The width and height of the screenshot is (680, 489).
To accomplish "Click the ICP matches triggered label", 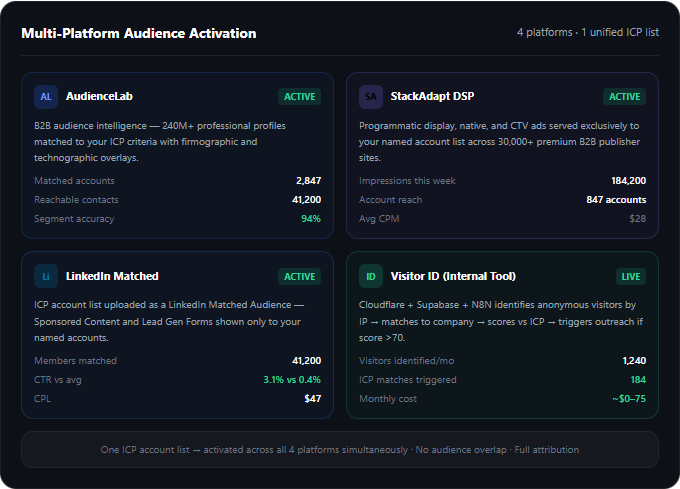I will pyautogui.click(x=408, y=380).
